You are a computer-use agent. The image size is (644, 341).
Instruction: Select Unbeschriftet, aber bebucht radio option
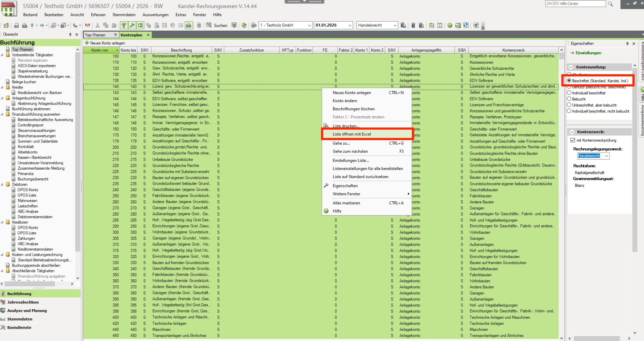(569, 105)
